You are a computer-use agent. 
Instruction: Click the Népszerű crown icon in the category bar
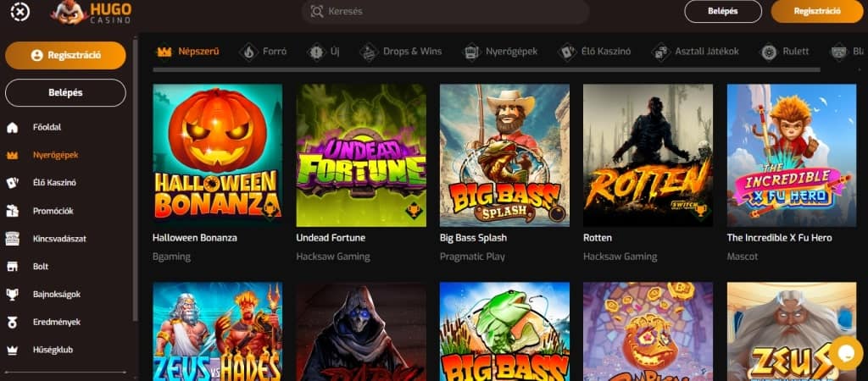point(164,52)
